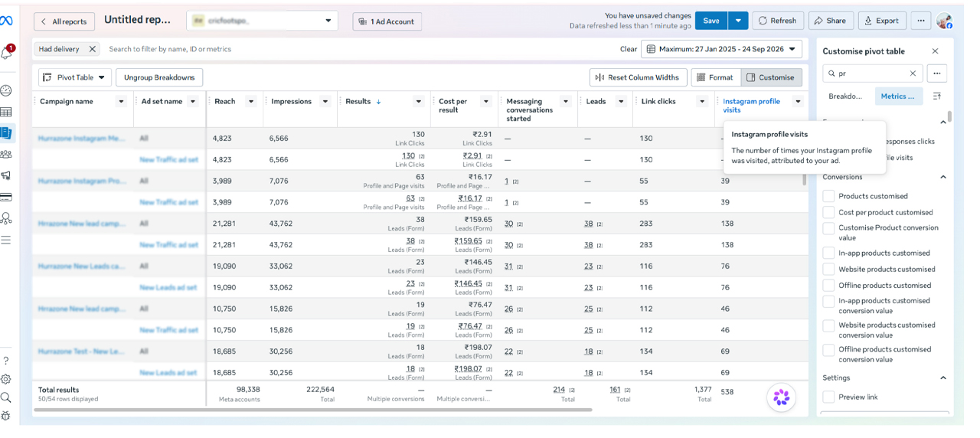Open the Ad set name column dropdown
The image size is (980, 438).
193,102
